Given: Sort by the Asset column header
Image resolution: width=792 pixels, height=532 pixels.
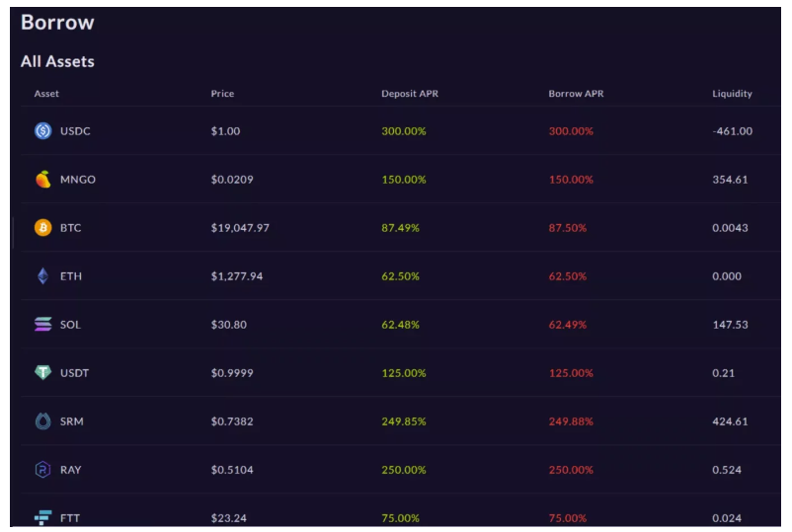Looking at the screenshot, I should point(46,94).
